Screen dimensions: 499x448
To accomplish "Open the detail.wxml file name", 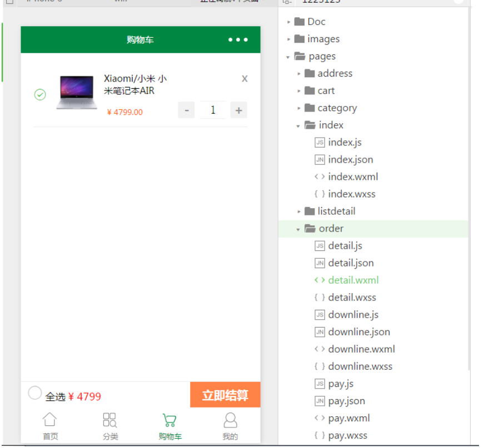I will click(x=353, y=280).
